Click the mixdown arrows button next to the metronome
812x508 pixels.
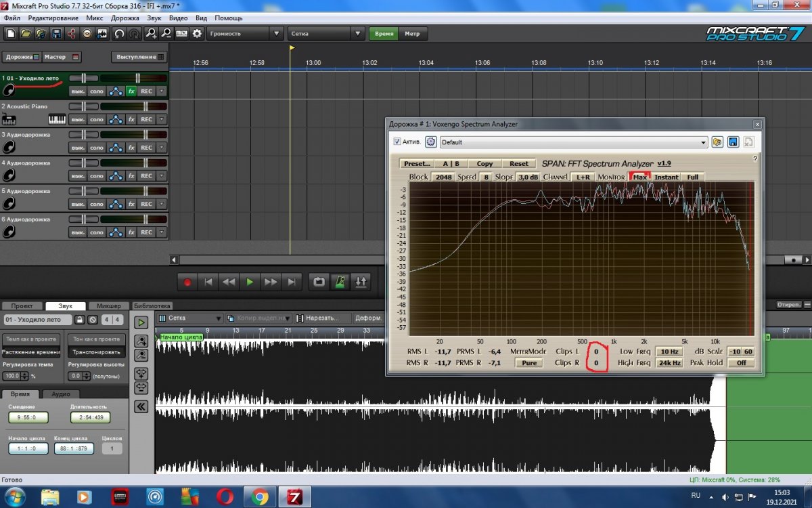[361, 282]
